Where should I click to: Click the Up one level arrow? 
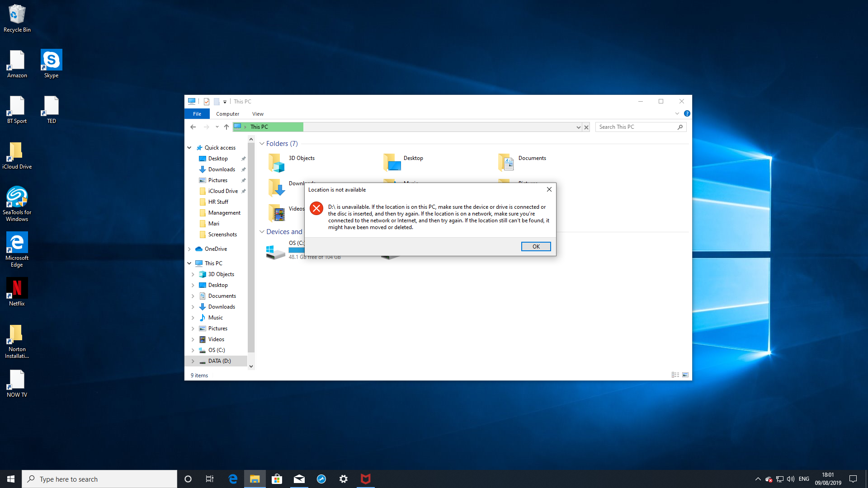tap(226, 127)
